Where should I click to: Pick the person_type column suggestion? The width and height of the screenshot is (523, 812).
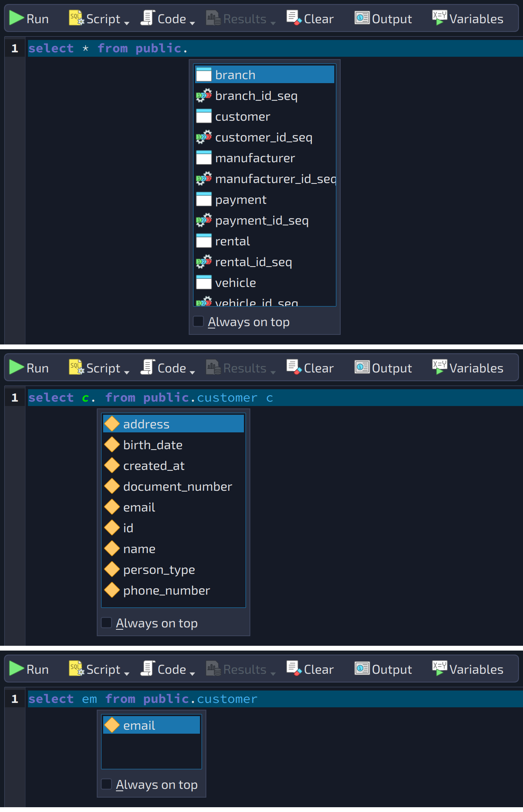pyautogui.click(x=174, y=569)
